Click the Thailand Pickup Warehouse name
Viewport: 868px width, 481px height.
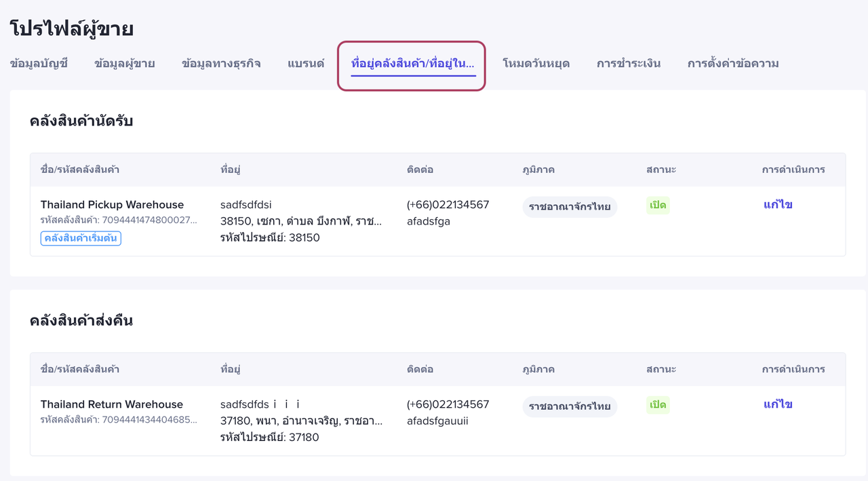pos(112,205)
